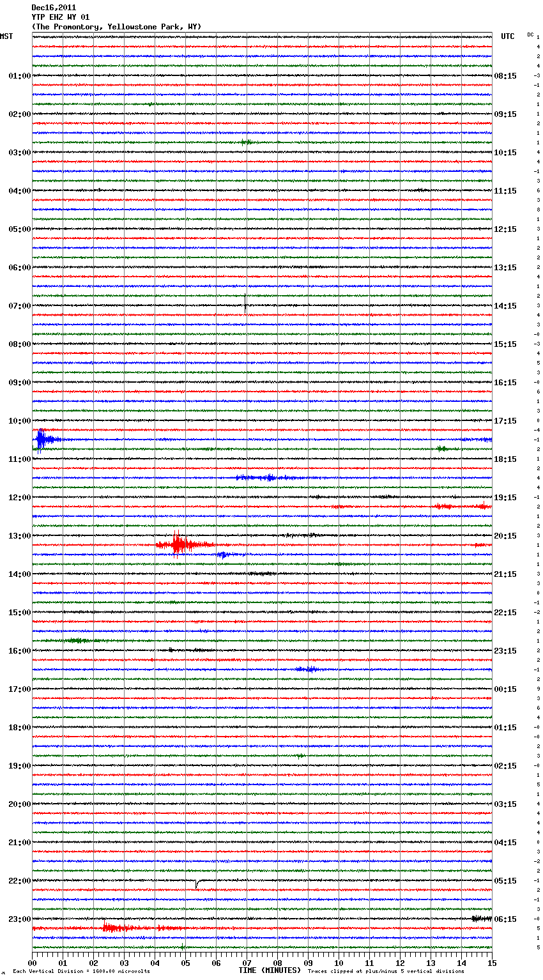The height and width of the screenshot is (980, 543).
Task: Click the 09:15 UTC time label
Action: (x=505, y=114)
